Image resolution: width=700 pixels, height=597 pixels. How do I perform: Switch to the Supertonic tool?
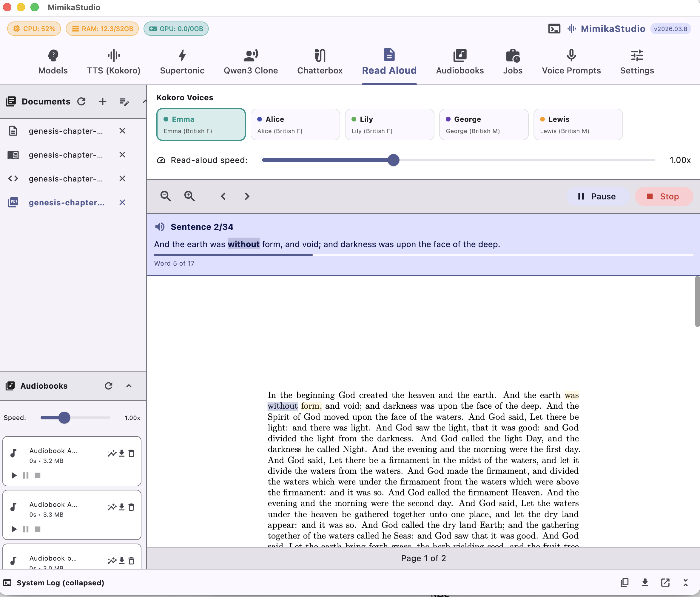[x=182, y=62]
